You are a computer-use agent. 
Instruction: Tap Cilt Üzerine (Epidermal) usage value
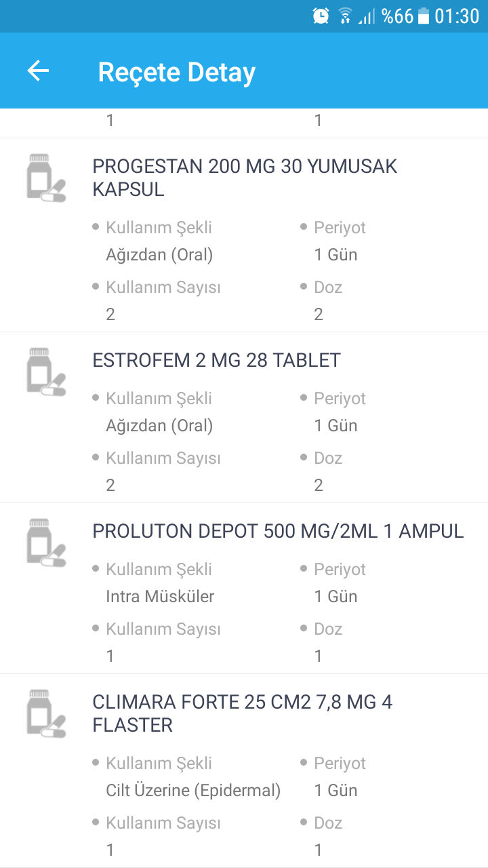pyautogui.click(x=193, y=791)
